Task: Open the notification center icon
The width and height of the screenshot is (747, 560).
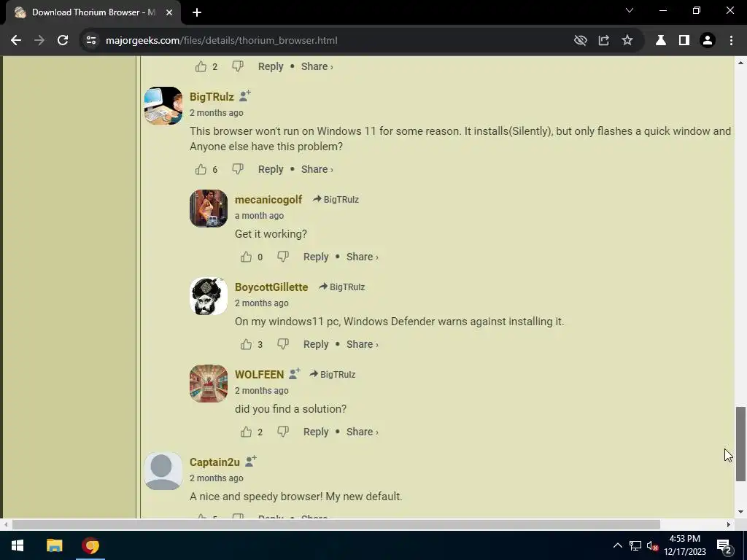Action: (x=724, y=546)
